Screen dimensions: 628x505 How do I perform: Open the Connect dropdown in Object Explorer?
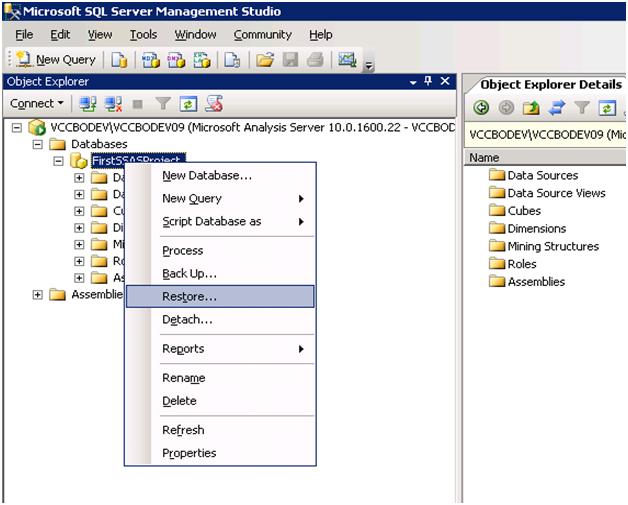coord(37,104)
